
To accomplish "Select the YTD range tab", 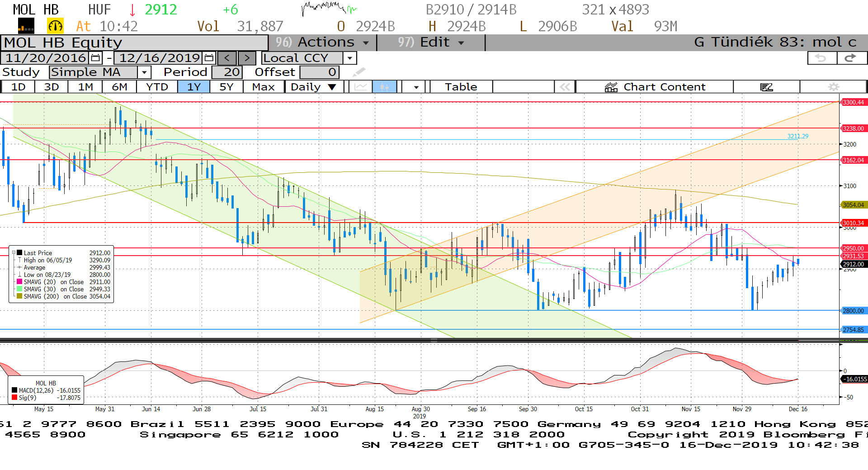I will (x=157, y=87).
